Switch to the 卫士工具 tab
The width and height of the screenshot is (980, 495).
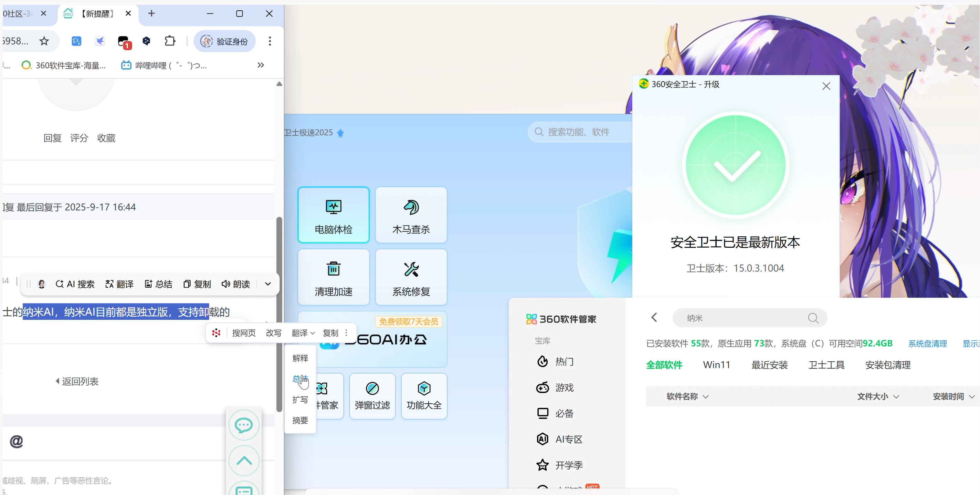(x=826, y=365)
